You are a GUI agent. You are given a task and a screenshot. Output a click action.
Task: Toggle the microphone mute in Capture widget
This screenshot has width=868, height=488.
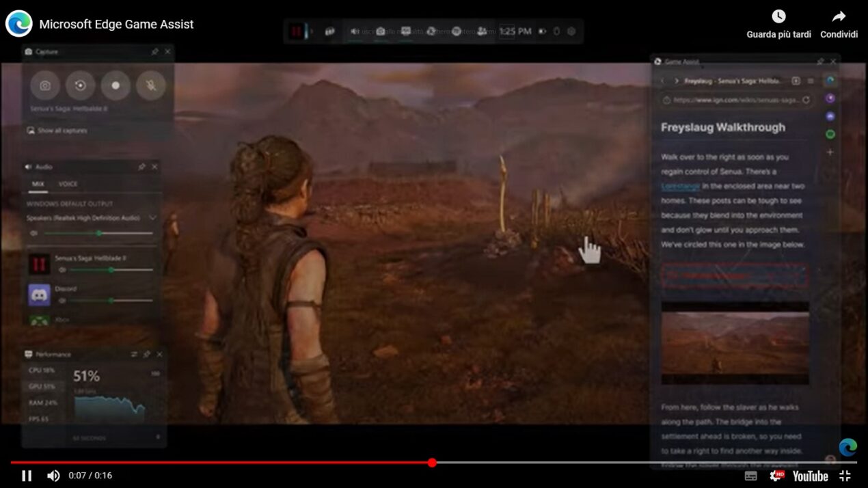tap(151, 85)
